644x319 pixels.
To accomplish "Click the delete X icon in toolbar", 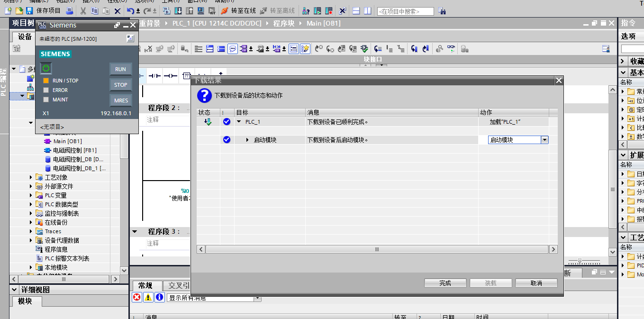I will click(x=118, y=10).
